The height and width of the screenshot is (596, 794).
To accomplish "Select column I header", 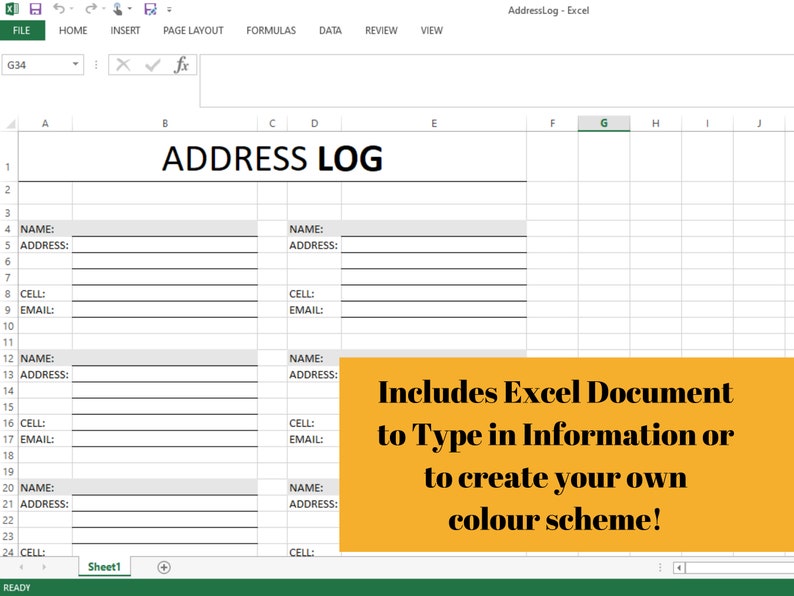I will [707, 124].
